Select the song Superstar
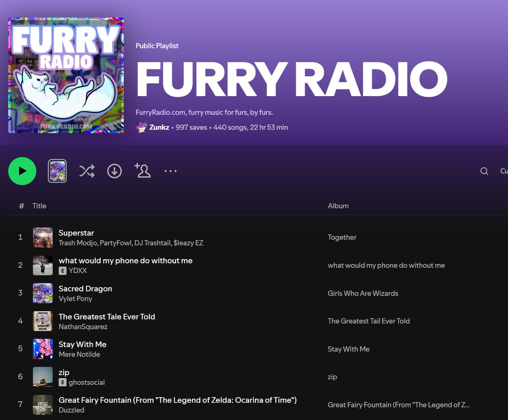The height and width of the screenshot is (420, 508). pyautogui.click(x=76, y=233)
